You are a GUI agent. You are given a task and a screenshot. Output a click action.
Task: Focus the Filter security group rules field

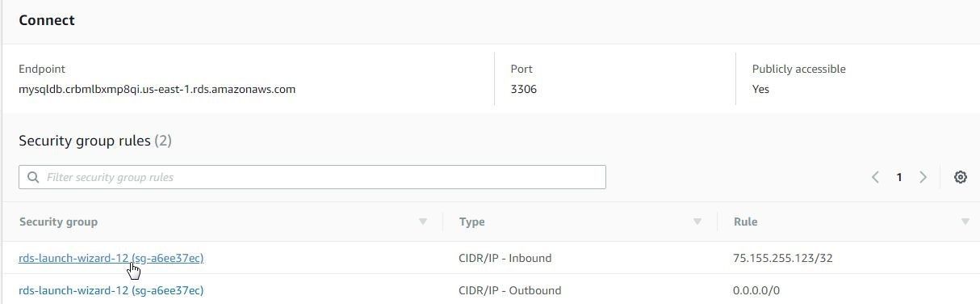click(x=312, y=177)
